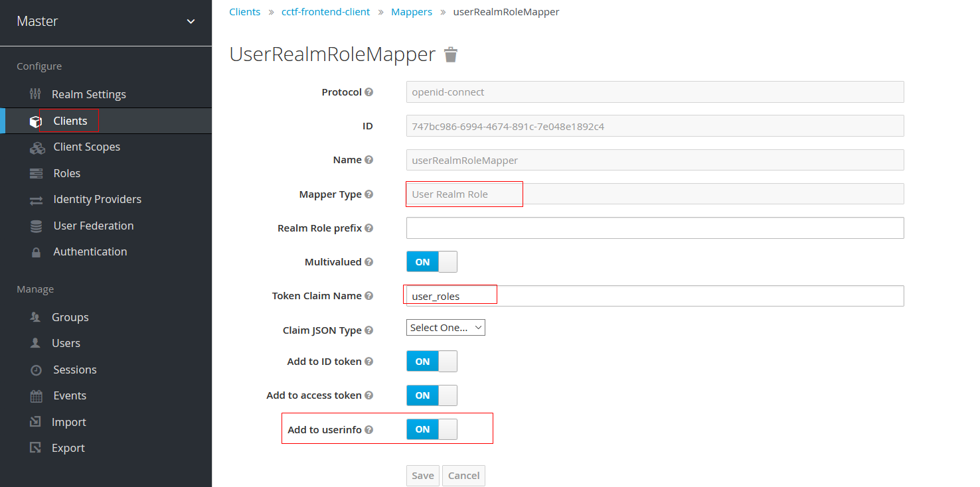
Task: Click inside the Realm Role prefix field
Action: point(598,228)
